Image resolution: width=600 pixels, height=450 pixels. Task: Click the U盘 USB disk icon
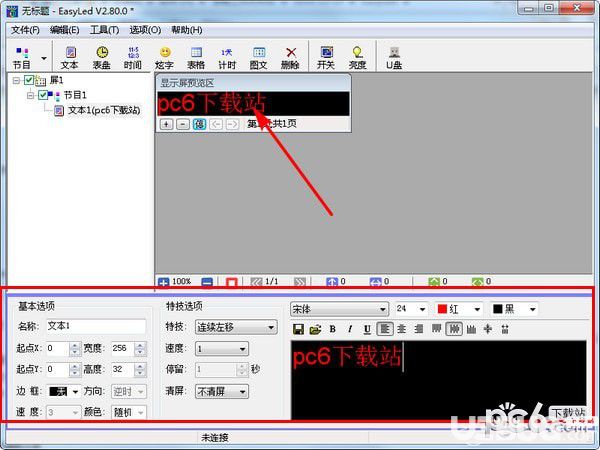tap(394, 58)
